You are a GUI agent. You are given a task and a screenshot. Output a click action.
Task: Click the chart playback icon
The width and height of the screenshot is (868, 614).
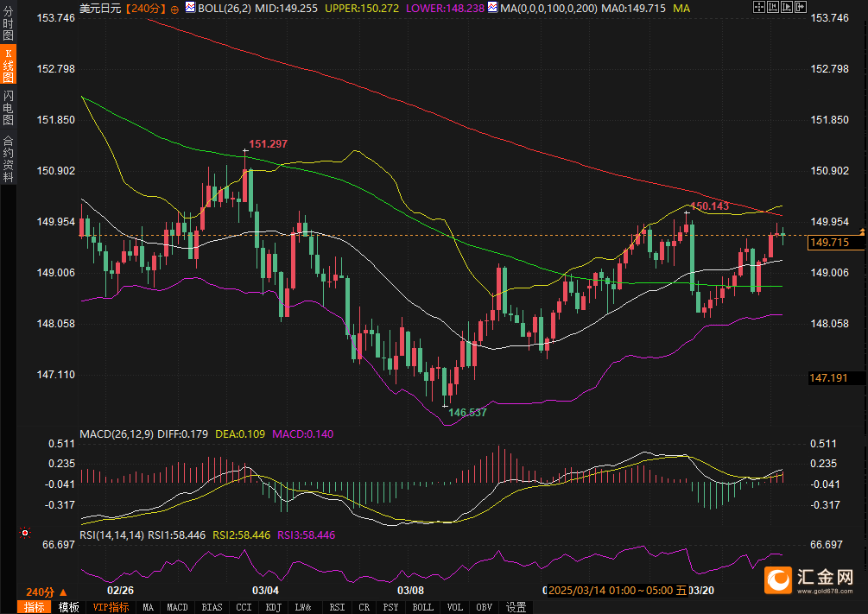click(787, 7)
